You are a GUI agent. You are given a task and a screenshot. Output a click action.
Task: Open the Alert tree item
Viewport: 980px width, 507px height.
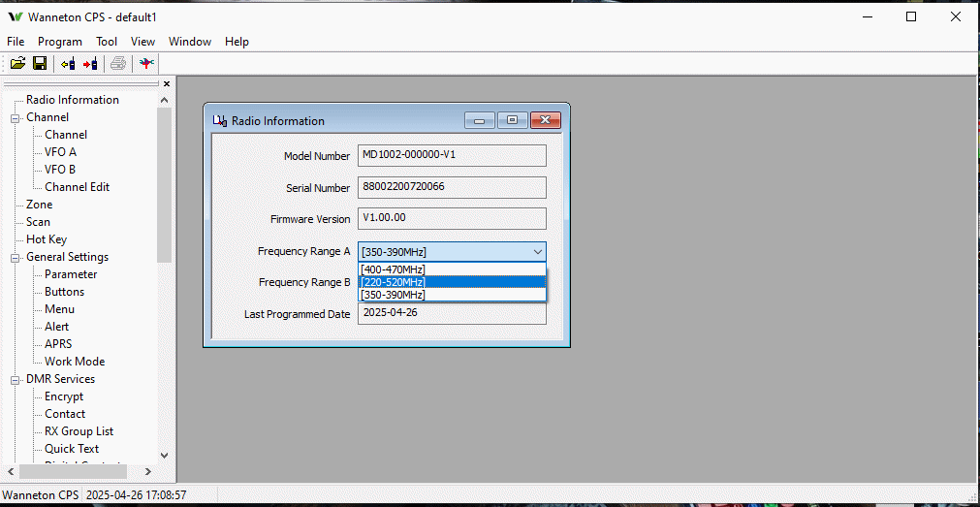point(57,327)
